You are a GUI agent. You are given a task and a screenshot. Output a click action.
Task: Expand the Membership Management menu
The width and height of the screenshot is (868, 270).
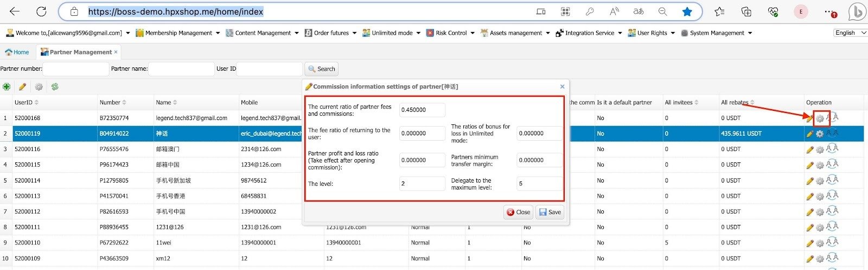click(178, 33)
